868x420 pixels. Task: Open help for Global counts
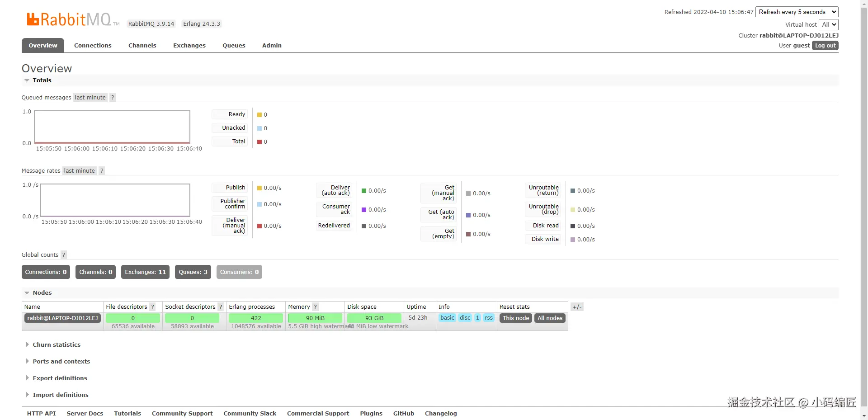(x=64, y=255)
